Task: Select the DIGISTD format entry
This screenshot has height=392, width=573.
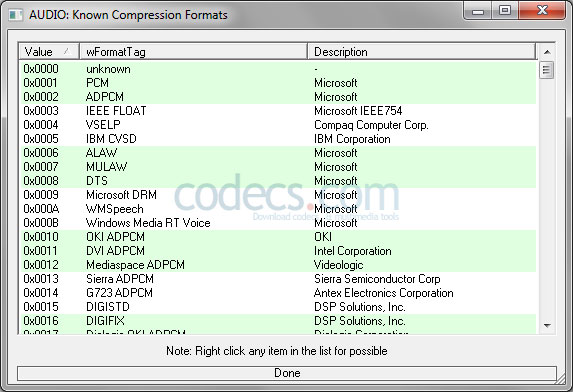Action: (x=108, y=307)
